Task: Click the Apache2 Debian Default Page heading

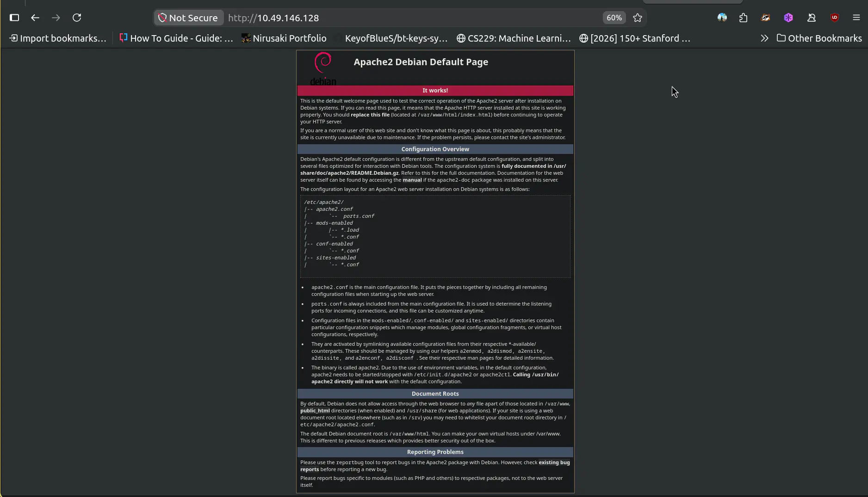Action: click(421, 62)
